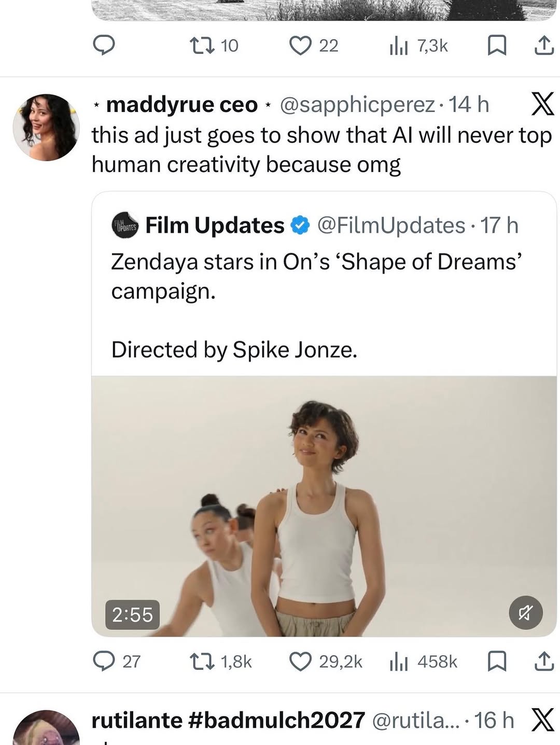Open share options for the quoted post
The width and height of the screenshot is (560, 745).
543,660
